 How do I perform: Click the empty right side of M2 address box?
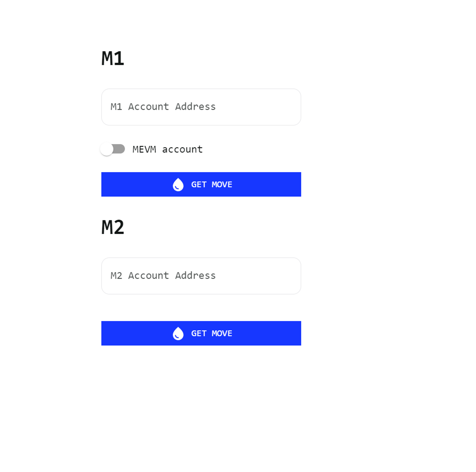pyautogui.click(x=259, y=276)
